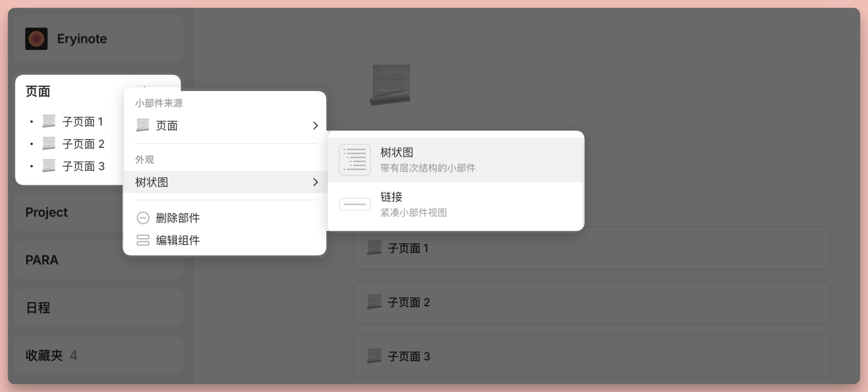Open the Eryinote workspace name

click(82, 39)
